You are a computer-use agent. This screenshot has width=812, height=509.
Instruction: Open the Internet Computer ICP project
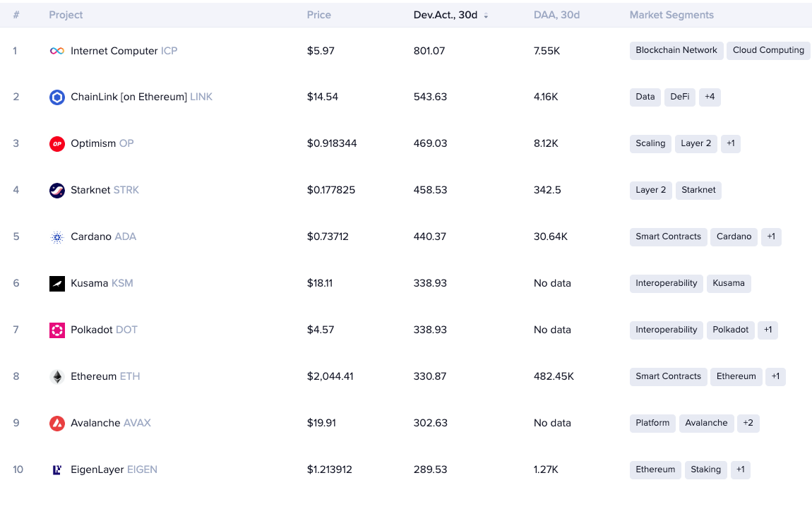tap(124, 51)
